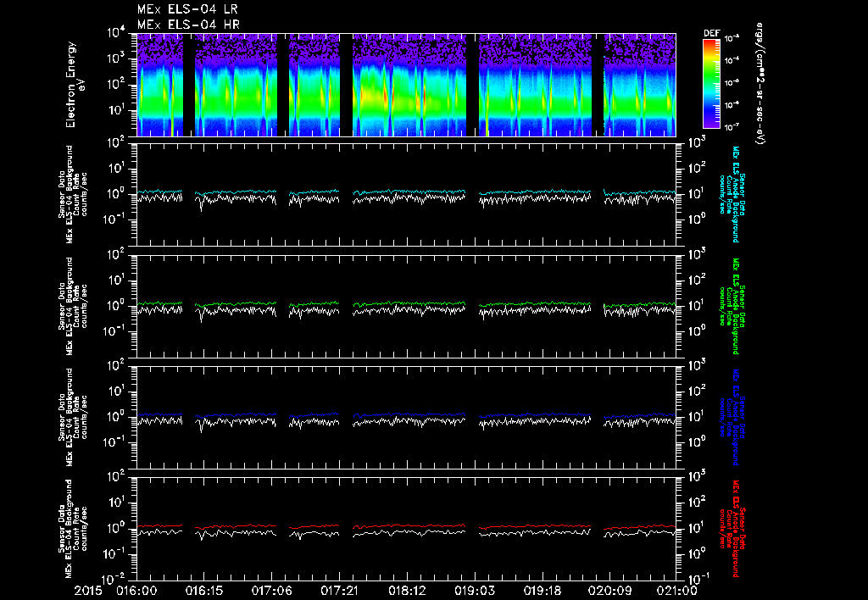Viewport: 868px width, 600px height.
Task: Select left Background Count Rate label of green panel
Action: (x=73, y=306)
